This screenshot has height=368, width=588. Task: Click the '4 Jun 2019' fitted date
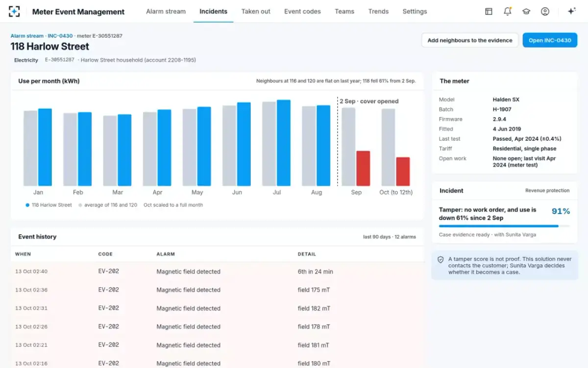(x=507, y=129)
